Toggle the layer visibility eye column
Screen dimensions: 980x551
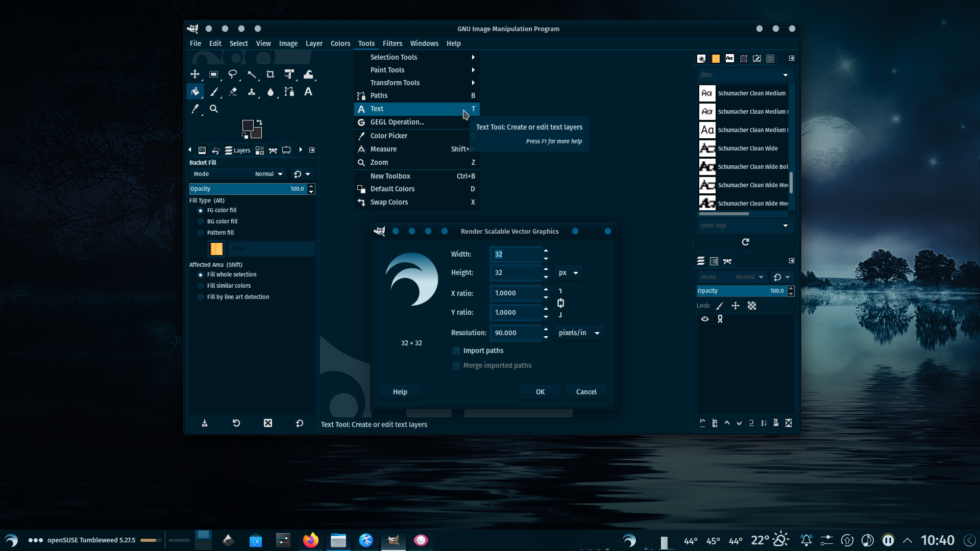pos(705,319)
